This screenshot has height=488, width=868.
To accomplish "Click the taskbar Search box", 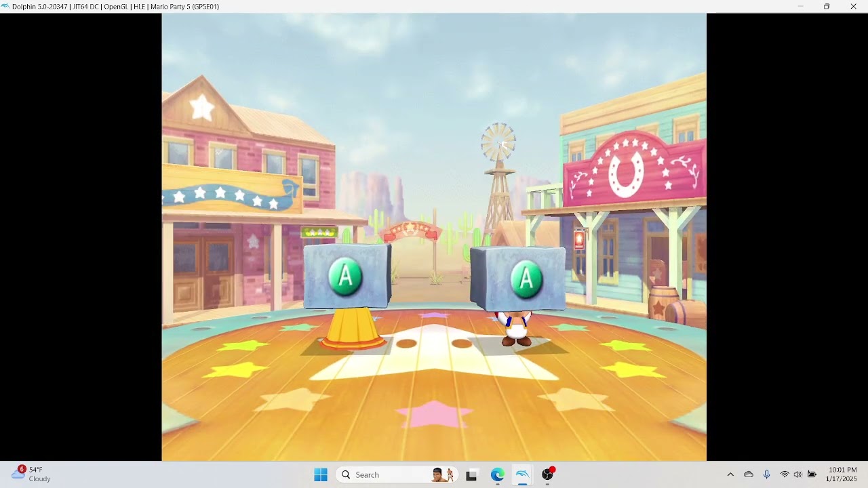I will [x=397, y=474].
